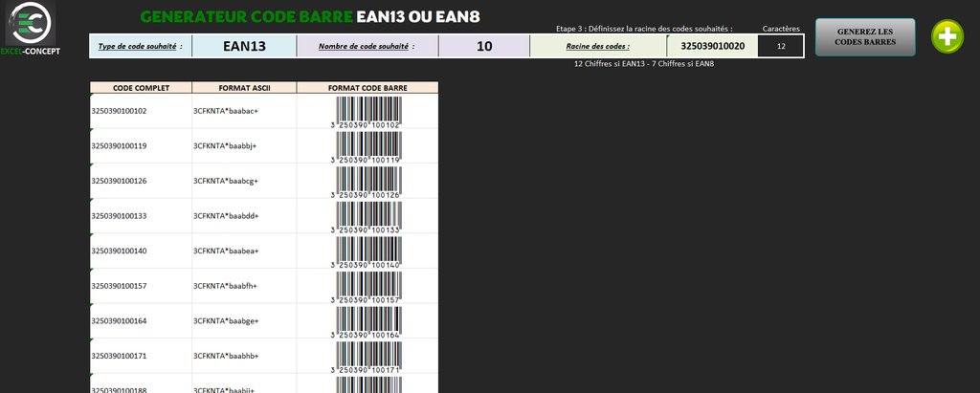Click the 'Type de code souhaité' label
This screenshot has height=393, width=980.
click(x=141, y=46)
